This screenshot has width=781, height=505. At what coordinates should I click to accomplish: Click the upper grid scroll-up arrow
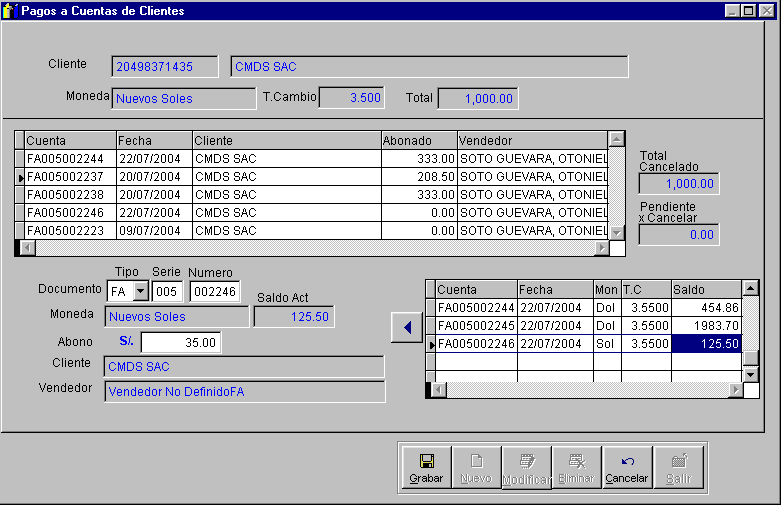tap(617, 139)
